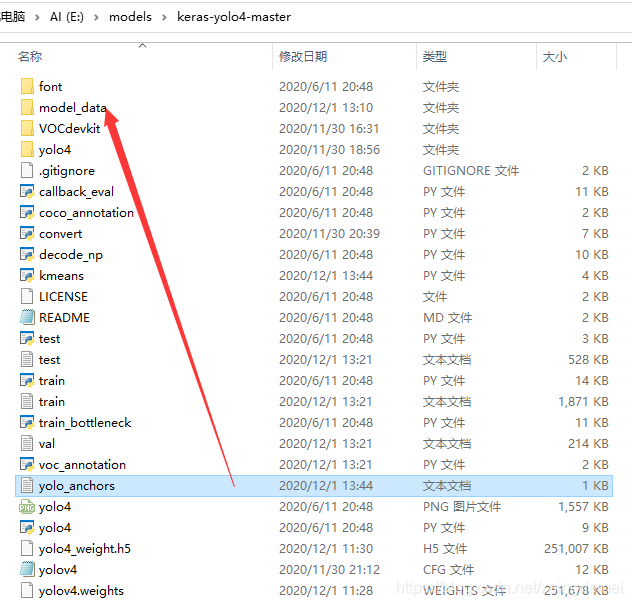Select the yolo4 folder icon

[27, 149]
